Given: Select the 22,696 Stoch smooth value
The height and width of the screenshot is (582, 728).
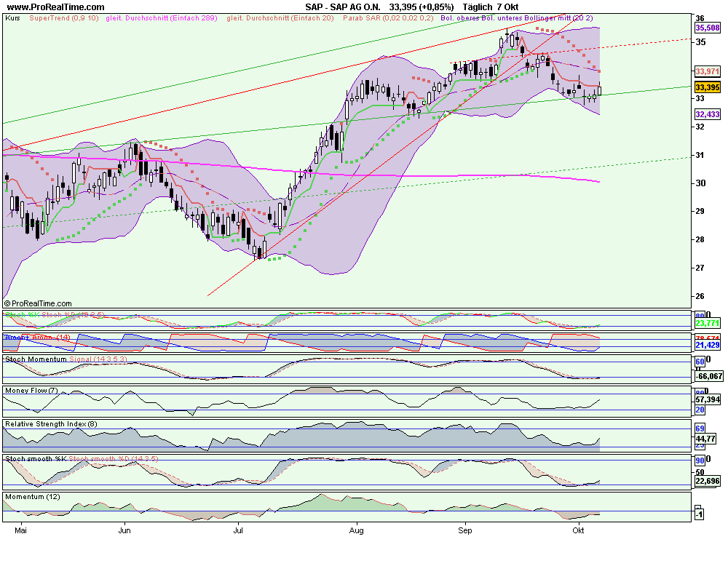Looking at the screenshot, I should pos(707,481).
